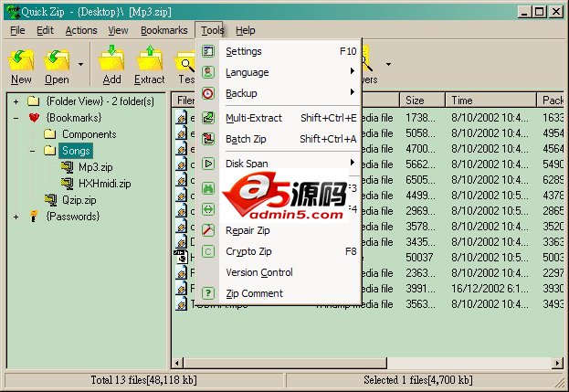The width and height of the screenshot is (569, 392).
Task: Click the Disk Span play icon
Action: pyautogui.click(x=208, y=164)
